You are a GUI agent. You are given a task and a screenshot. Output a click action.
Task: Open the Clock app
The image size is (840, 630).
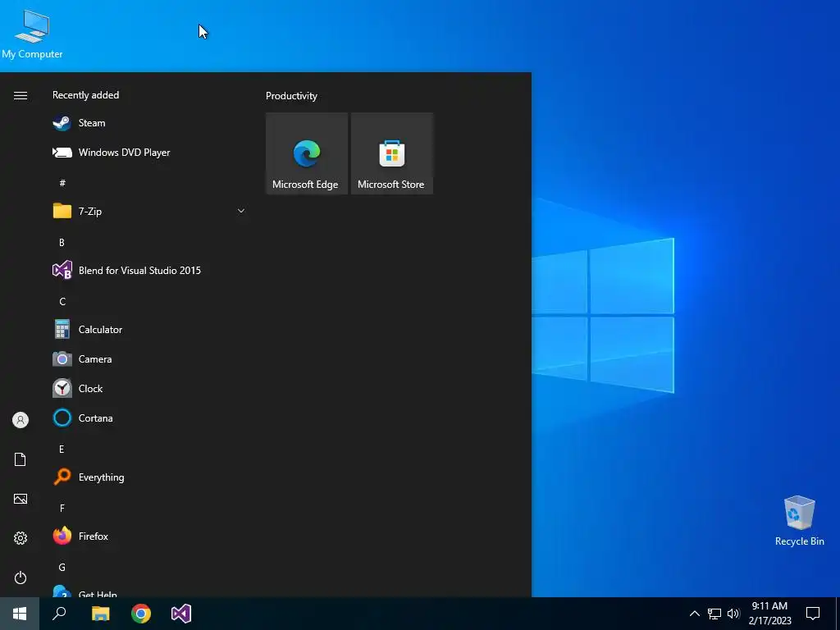tap(148, 388)
